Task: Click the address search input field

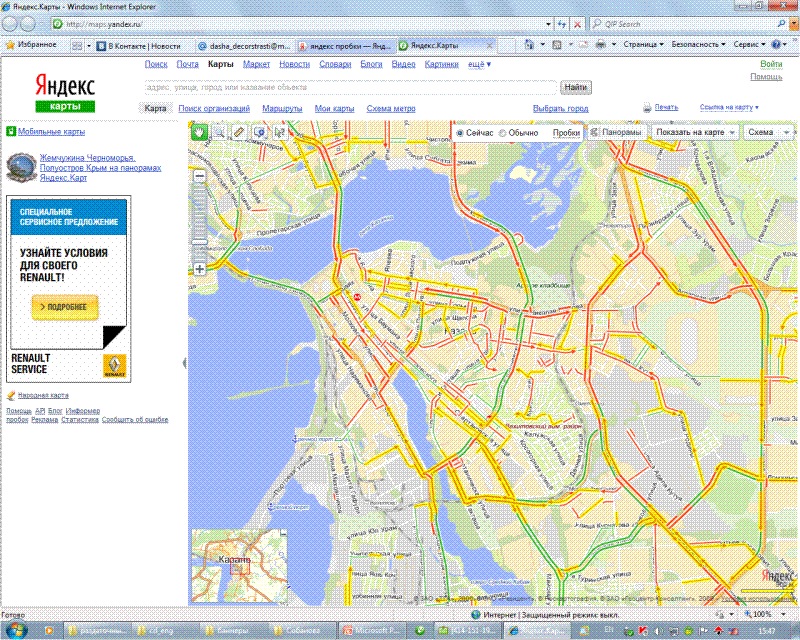Action: tap(350, 87)
